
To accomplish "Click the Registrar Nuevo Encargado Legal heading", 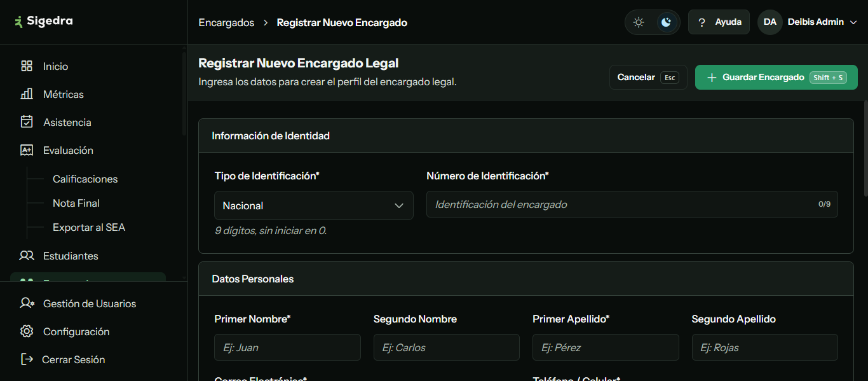I will pyautogui.click(x=299, y=63).
